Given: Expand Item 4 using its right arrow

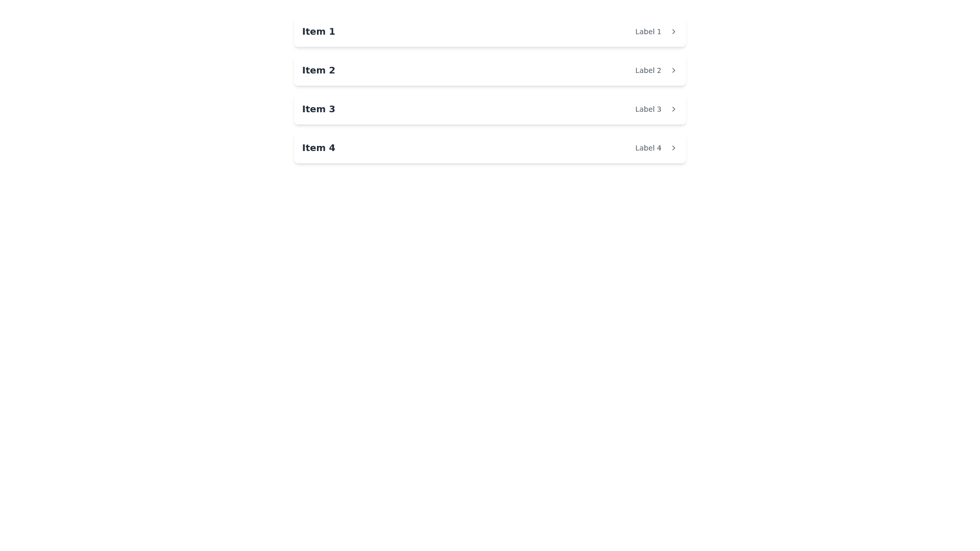Looking at the screenshot, I should click(x=673, y=148).
